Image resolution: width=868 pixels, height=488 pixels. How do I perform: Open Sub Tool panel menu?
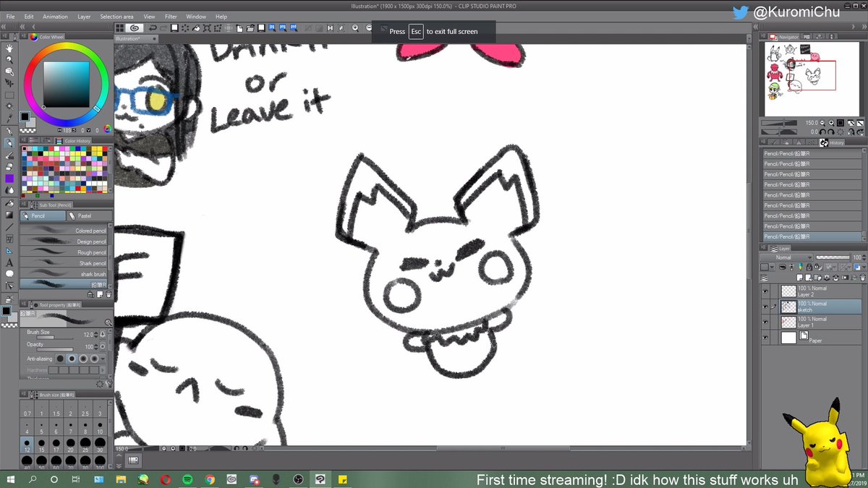pos(24,205)
